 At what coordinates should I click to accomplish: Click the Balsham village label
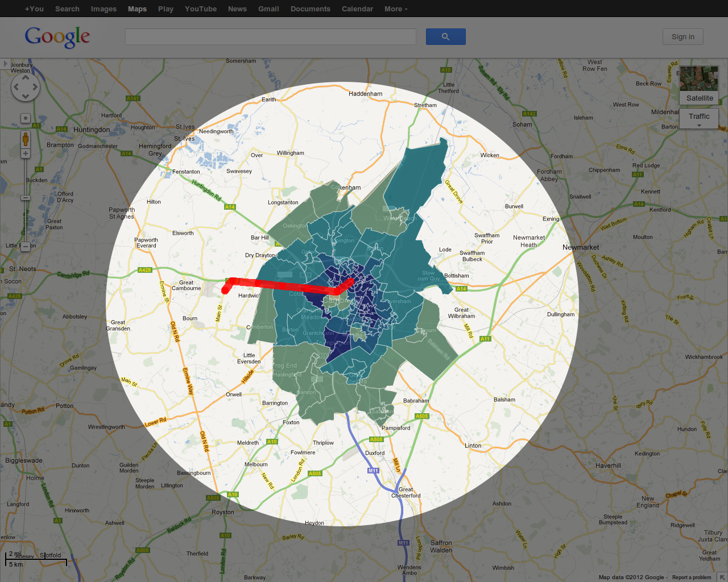point(504,400)
